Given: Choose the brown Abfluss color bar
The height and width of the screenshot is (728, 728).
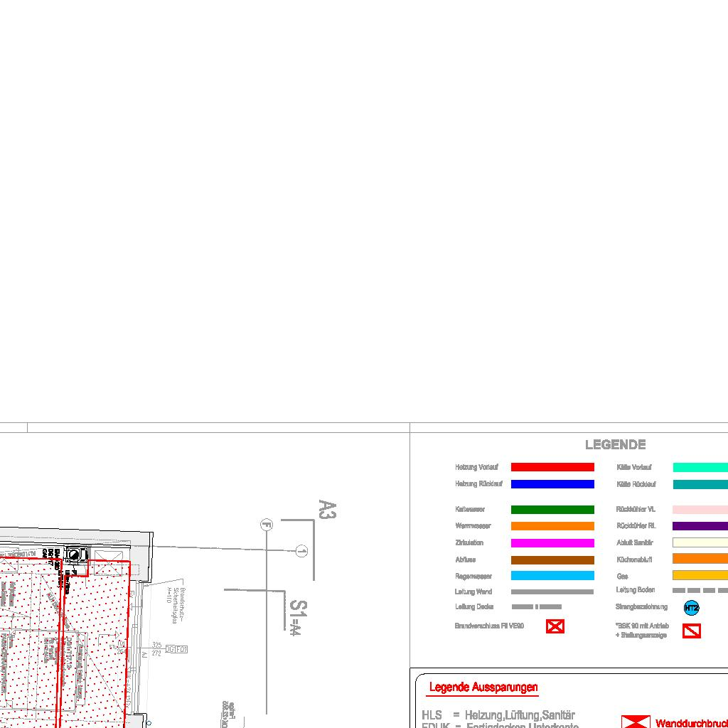Looking at the screenshot, I should tap(552, 560).
